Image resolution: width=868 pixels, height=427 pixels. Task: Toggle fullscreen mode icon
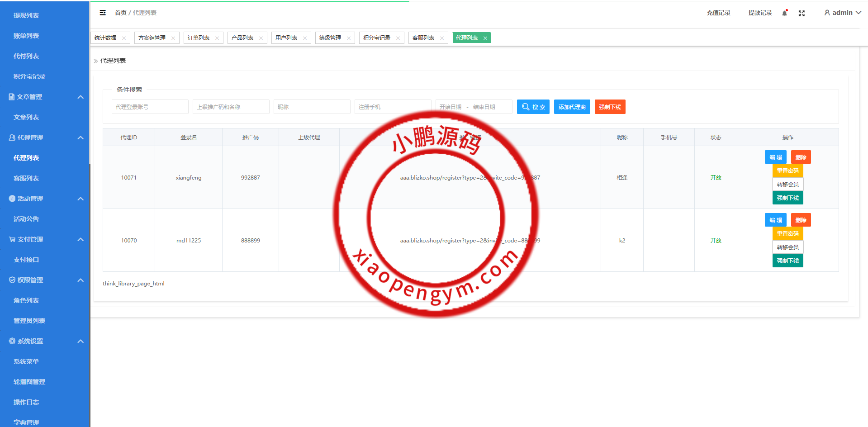pyautogui.click(x=802, y=13)
